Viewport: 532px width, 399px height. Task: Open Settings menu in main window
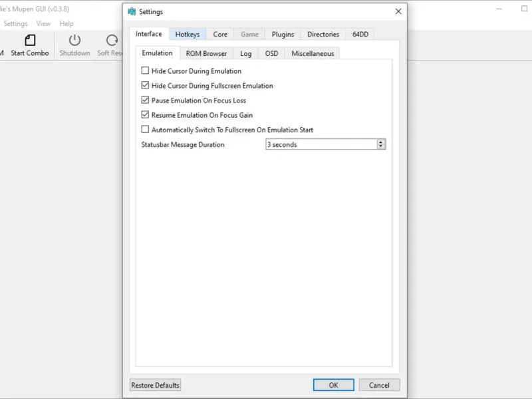pyautogui.click(x=15, y=23)
